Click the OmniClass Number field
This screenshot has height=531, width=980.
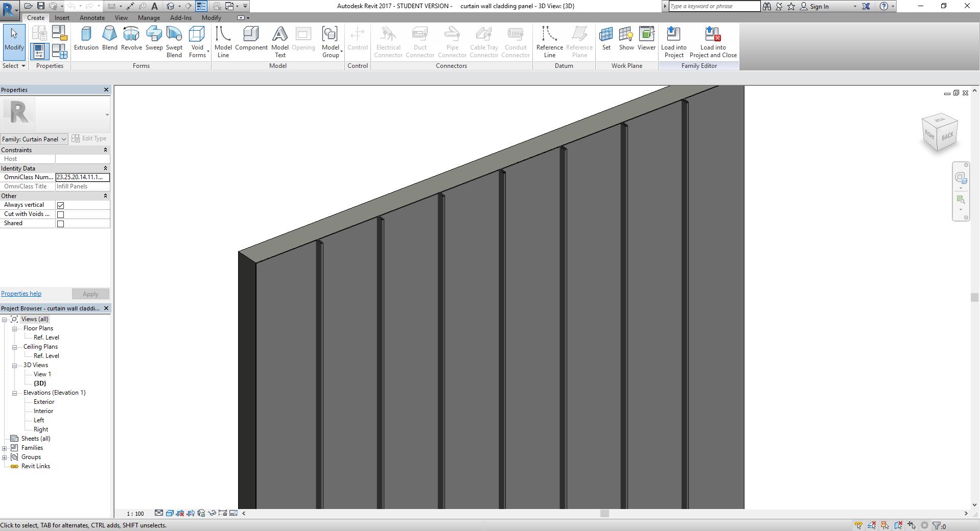[82, 177]
